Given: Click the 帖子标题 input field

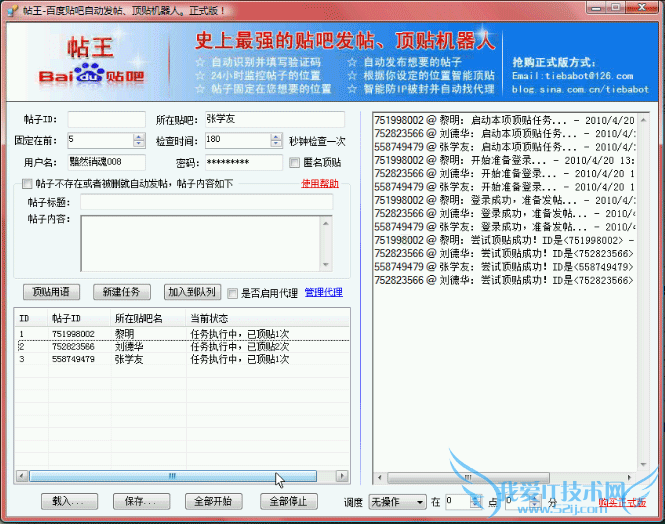Looking at the screenshot, I should click(207, 202).
